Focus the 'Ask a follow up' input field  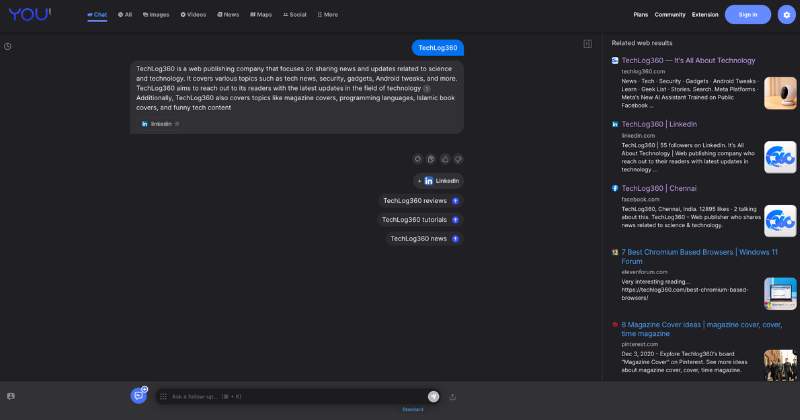coord(298,397)
